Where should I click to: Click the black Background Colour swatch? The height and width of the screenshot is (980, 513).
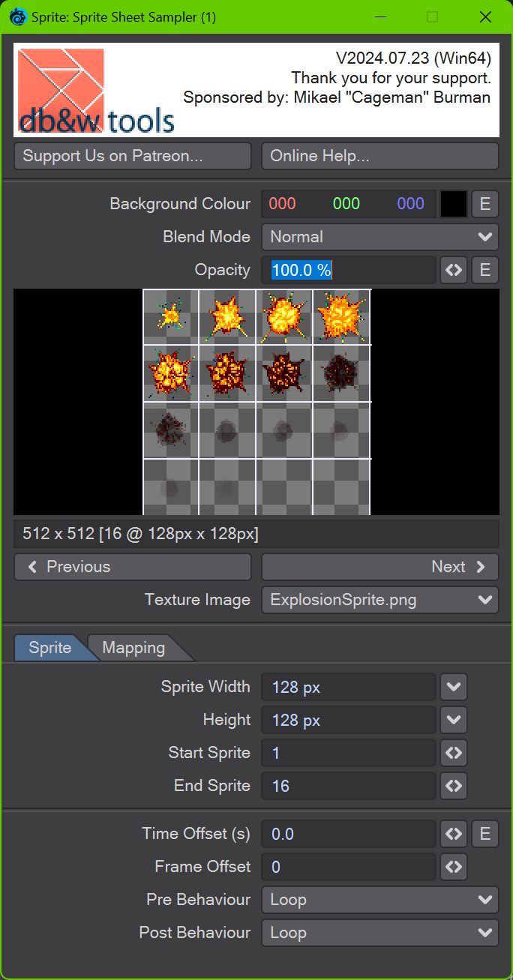(x=454, y=204)
